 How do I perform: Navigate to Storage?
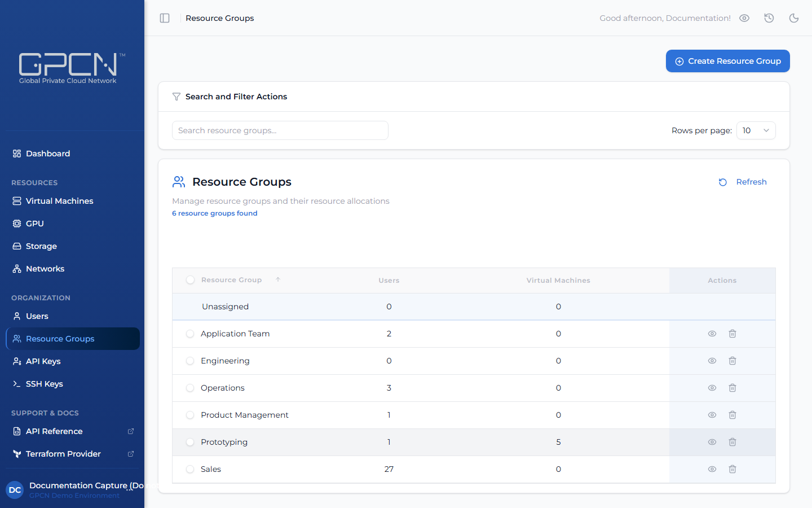click(x=73, y=246)
